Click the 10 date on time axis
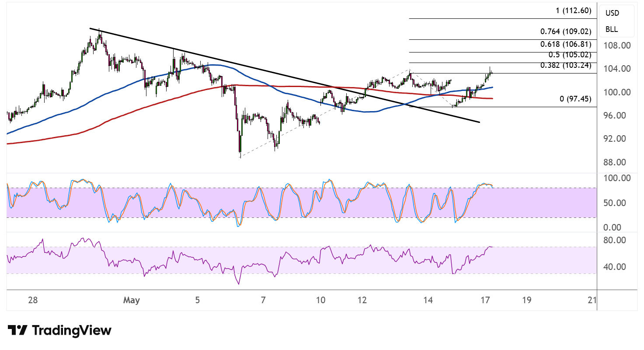 pos(320,301)
